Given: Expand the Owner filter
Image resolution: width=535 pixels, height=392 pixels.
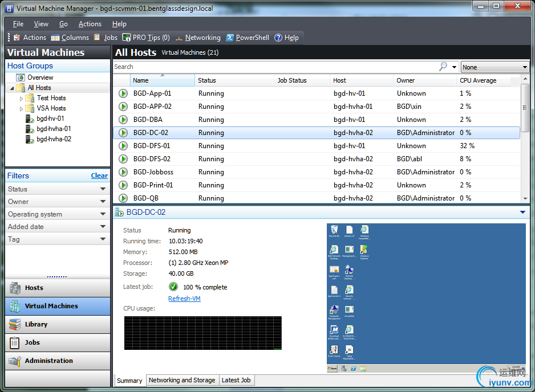Looking at the screenshot, I should (103, 202).
